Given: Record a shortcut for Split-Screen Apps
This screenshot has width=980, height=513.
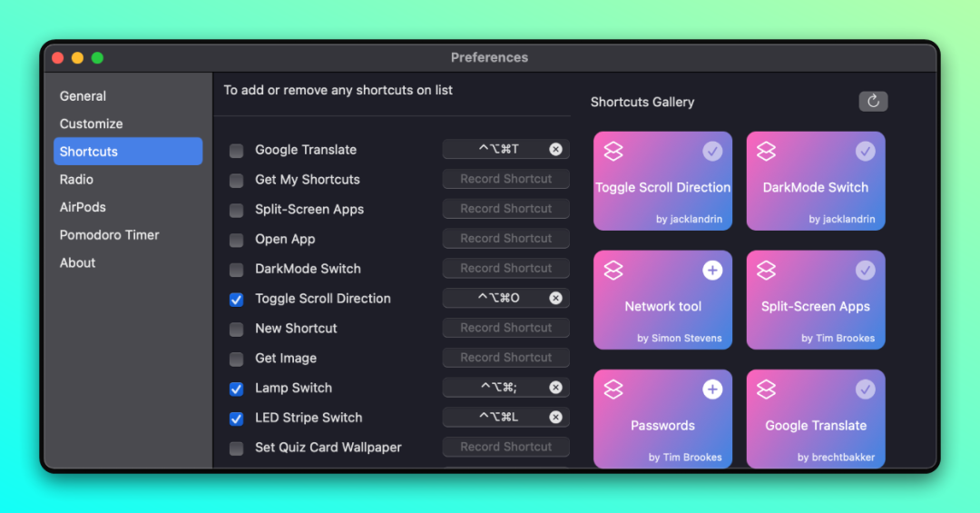Looking at the screenshot, I should click(505, 208).
